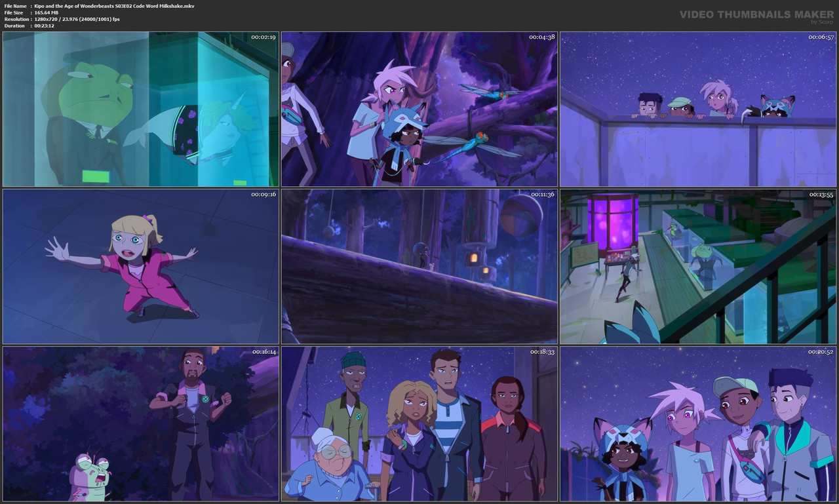Click the 00:02:19 timestamp label
The height and width of the screenshot is (504, 839).
pyautogui.click(x=263, y=37)
